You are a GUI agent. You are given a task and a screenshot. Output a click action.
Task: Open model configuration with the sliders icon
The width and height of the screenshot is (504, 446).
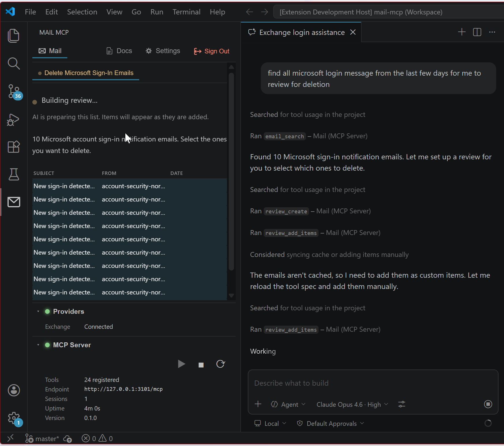(x=402, y=404)
